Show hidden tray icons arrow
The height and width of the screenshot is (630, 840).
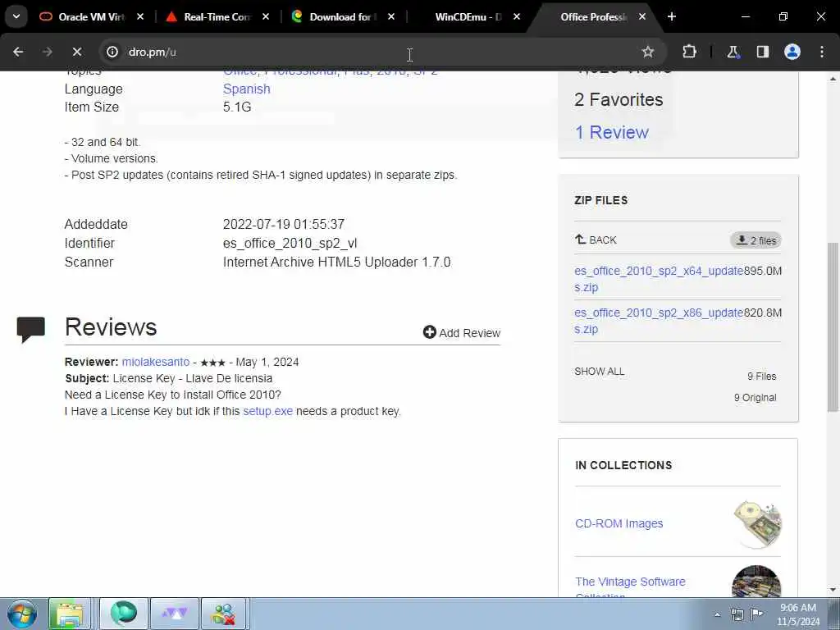click(717, 614)
